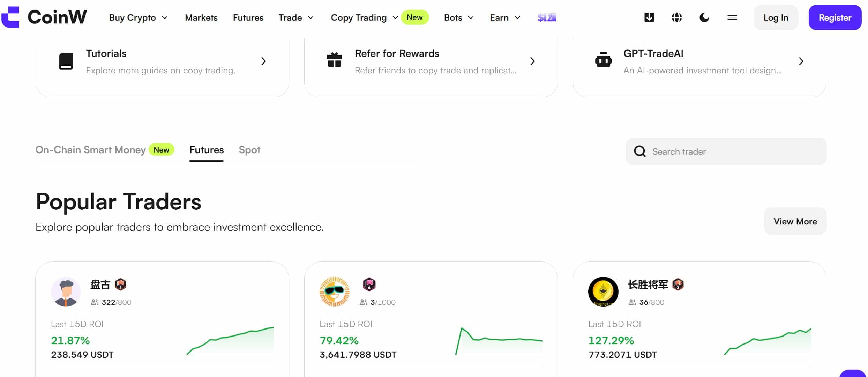The image size is (868, 377).
Task: Open the Futures nav menu item
Action: (x=248, y=17)
